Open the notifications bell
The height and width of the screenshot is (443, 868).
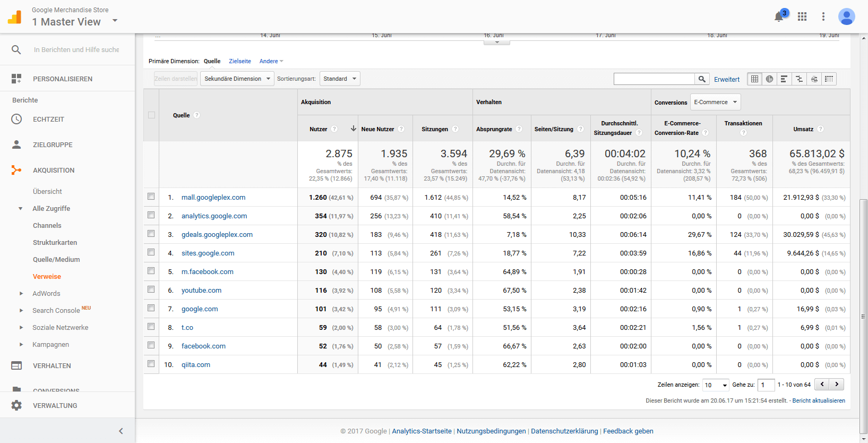tap(779, 16)
